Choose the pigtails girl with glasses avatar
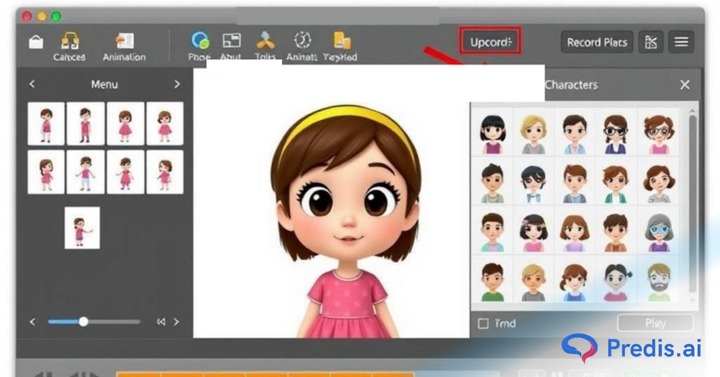 [x=615, y=134]
